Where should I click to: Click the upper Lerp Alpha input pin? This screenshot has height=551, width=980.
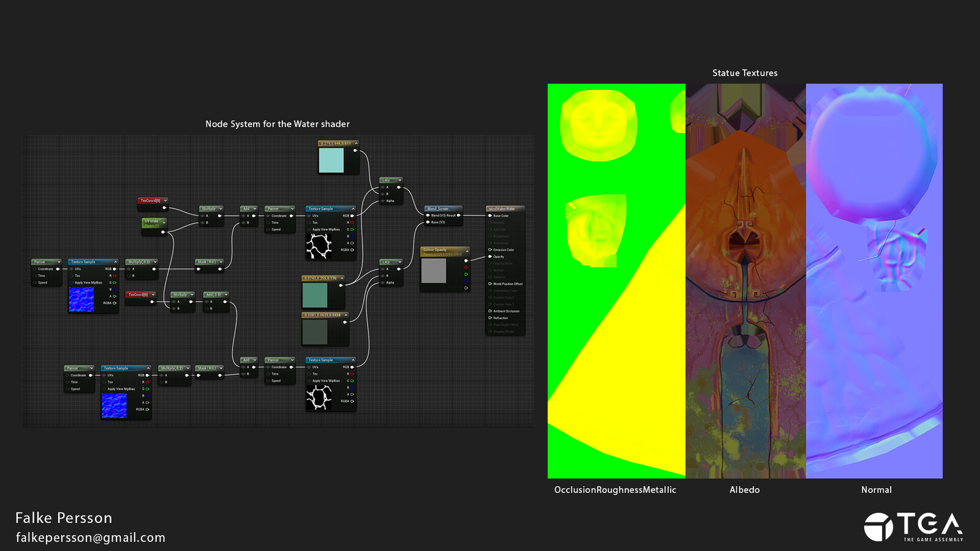pyautogui.click(x=383, y=201)
